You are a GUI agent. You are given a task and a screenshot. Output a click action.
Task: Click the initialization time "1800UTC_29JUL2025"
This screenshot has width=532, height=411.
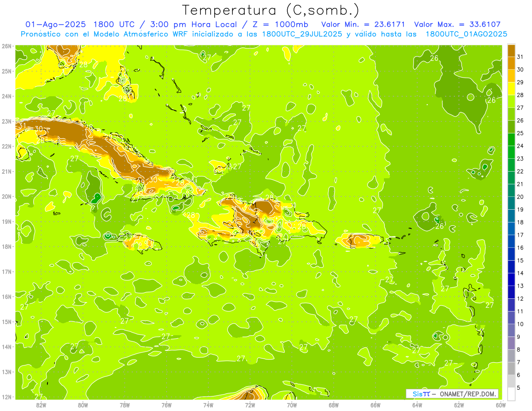302,34
